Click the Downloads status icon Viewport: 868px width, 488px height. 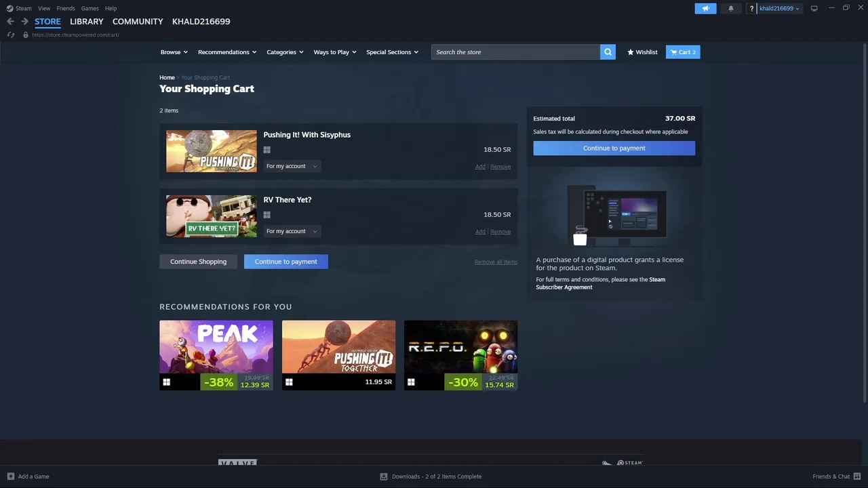tap(384, 476)
